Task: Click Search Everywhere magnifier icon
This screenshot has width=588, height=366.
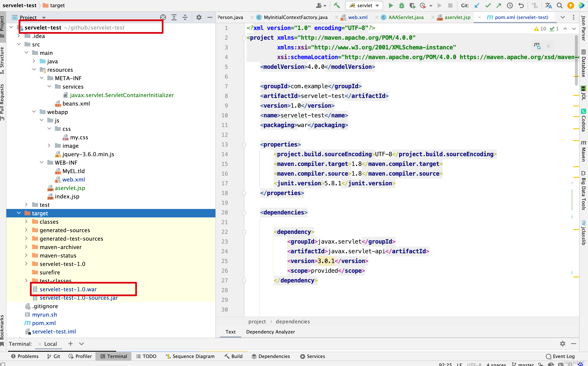Action: [x=559, y=5]
